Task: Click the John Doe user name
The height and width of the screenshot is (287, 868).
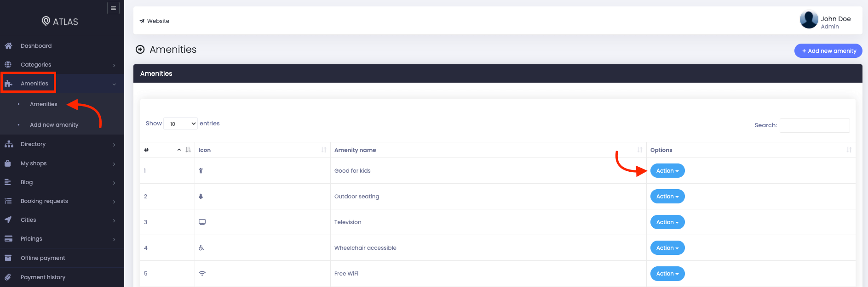Action: tap(836, 19)
